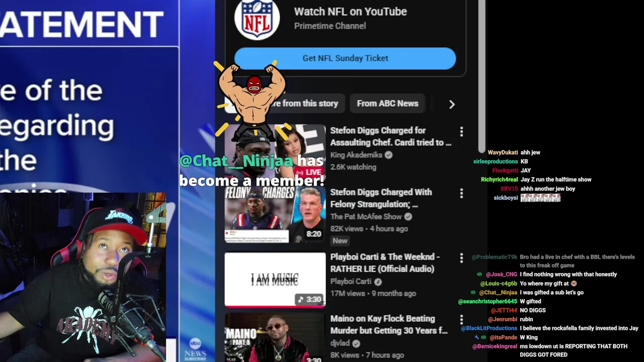Click '17M views • 9 months ago' text

pyautogui.click(x=373, y=294)
